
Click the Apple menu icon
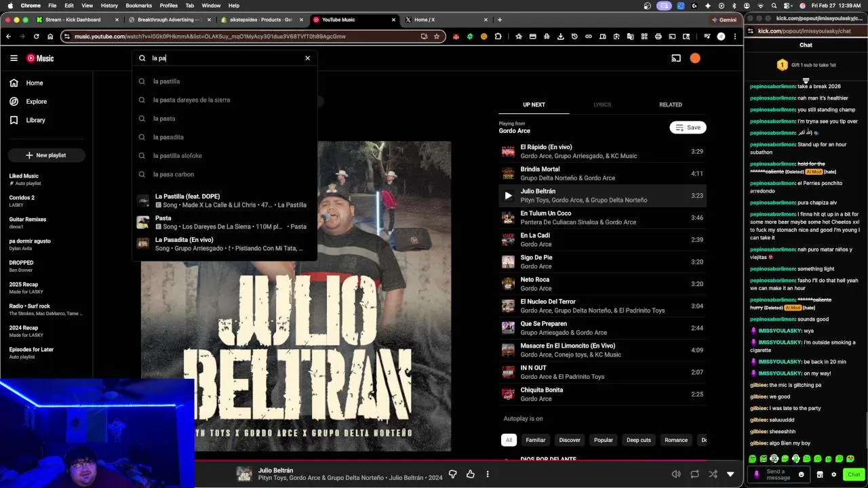10,5
